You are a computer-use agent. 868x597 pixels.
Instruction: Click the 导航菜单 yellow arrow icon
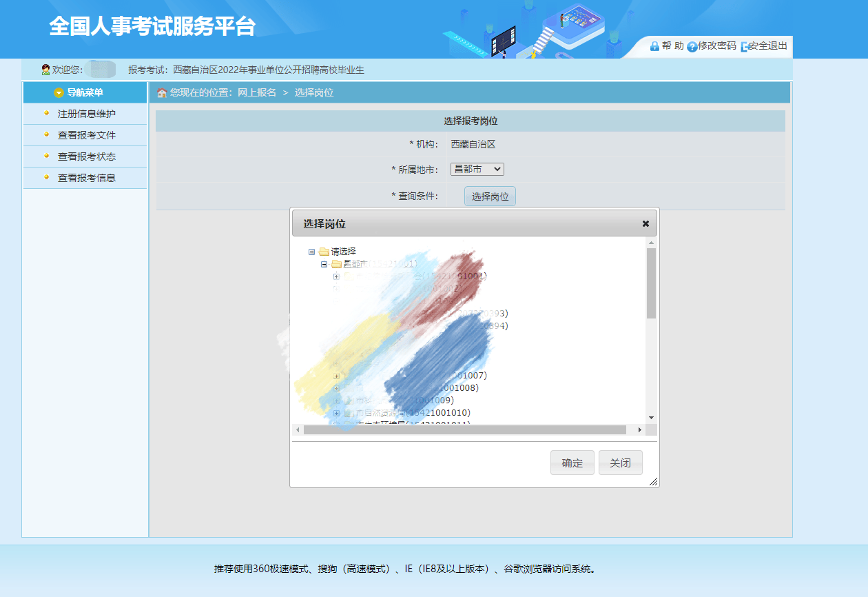(59, 93)
